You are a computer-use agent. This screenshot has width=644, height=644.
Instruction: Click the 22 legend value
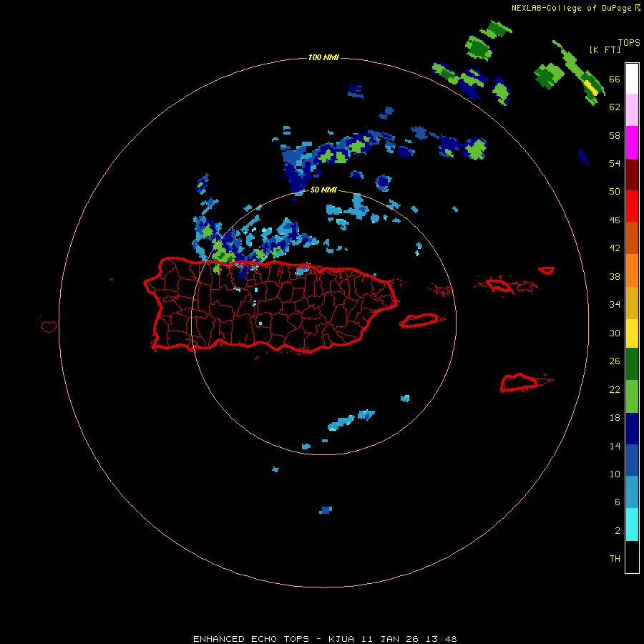pyautogui.click(x=615, y=389)
